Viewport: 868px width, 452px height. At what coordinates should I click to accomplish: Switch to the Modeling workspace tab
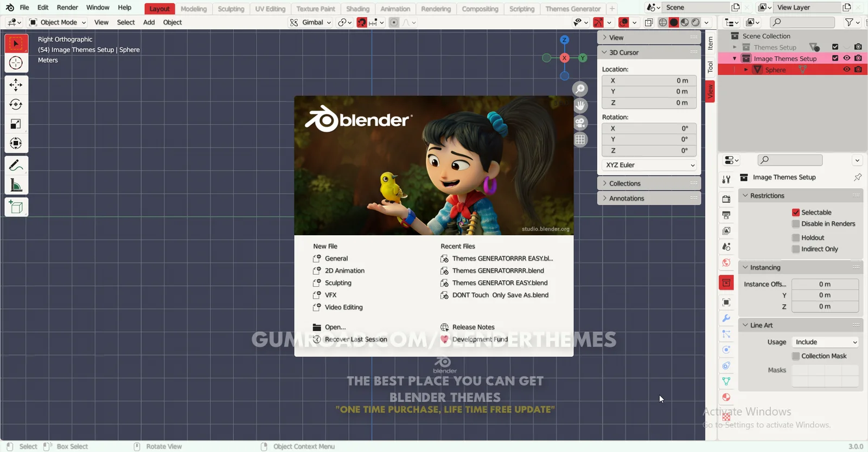(194, 9)
